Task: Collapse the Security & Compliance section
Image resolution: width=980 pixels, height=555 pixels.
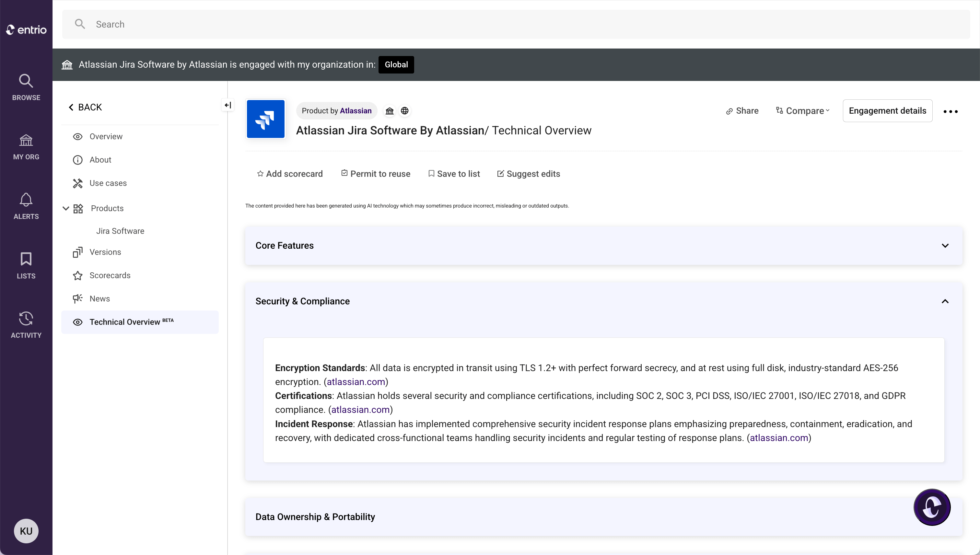Action: [945, 301]
